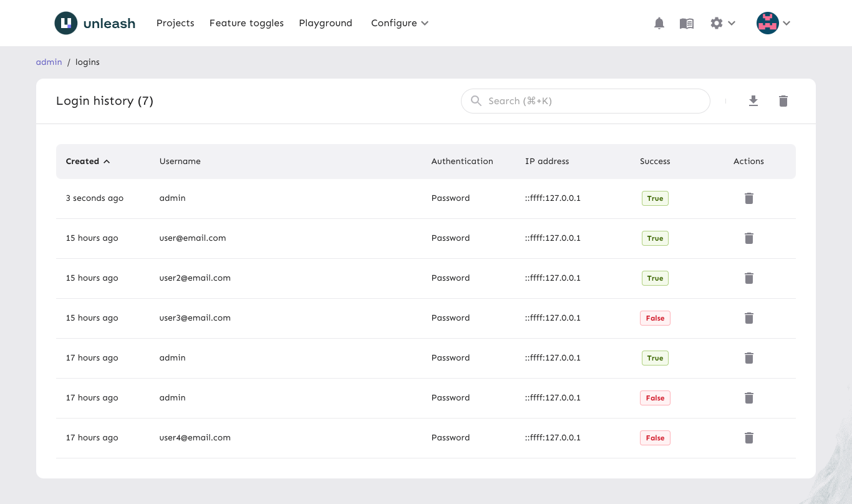Delete the 3 seconds ago admin login entry

(748, 198)
